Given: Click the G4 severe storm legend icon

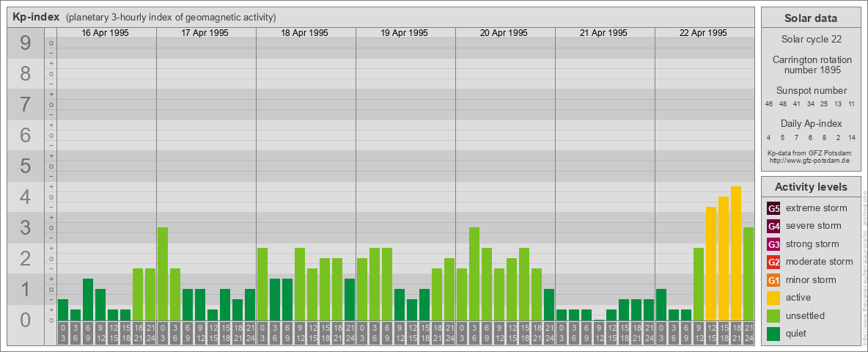Looking at the screenshot, I should coord(773,227).
